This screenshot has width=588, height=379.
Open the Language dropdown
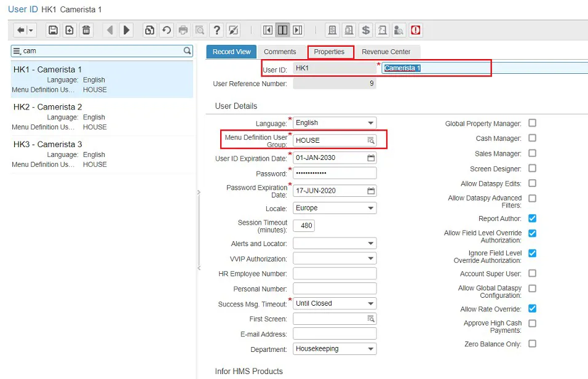point(335,122)
